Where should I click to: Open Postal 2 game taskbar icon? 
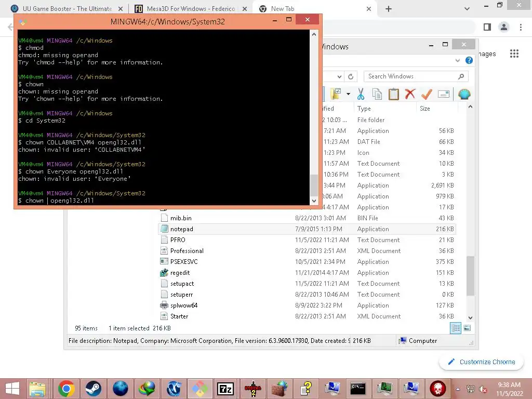point(253,389)
